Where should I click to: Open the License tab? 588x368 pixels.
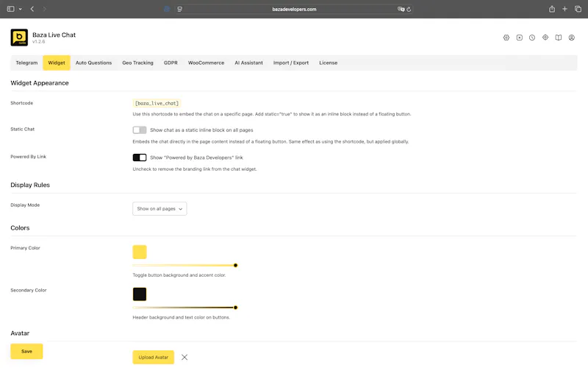328,63
